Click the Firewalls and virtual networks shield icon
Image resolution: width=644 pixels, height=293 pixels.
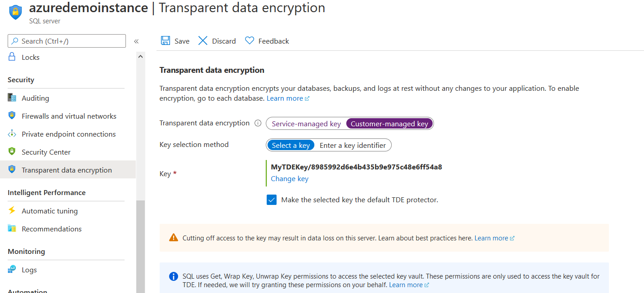point(12,116)
